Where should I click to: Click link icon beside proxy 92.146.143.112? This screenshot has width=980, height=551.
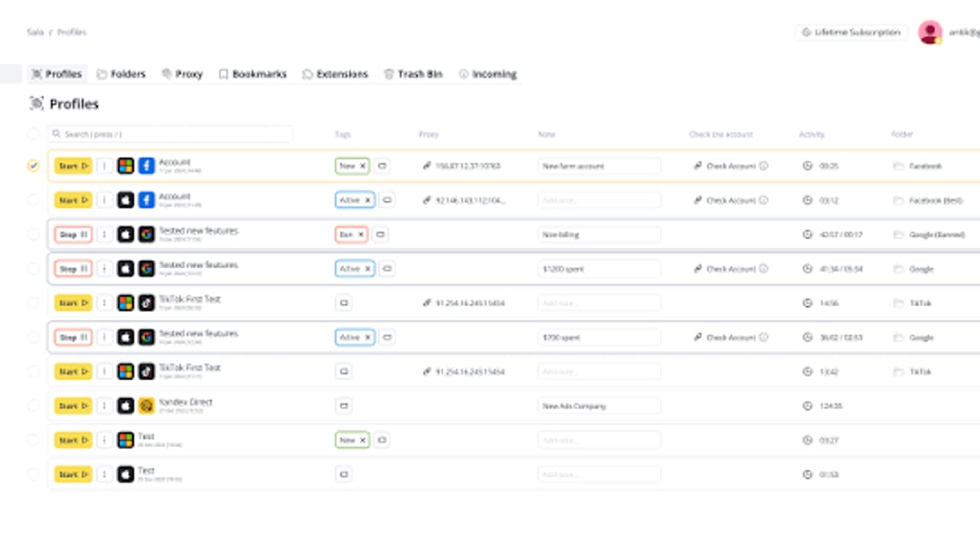pos(426,200)
